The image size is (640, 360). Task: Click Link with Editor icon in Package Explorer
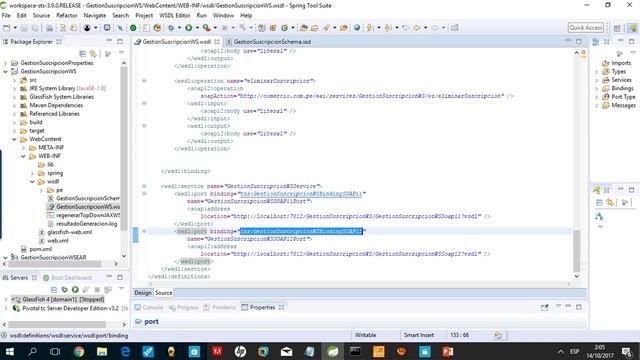[93, 53]
